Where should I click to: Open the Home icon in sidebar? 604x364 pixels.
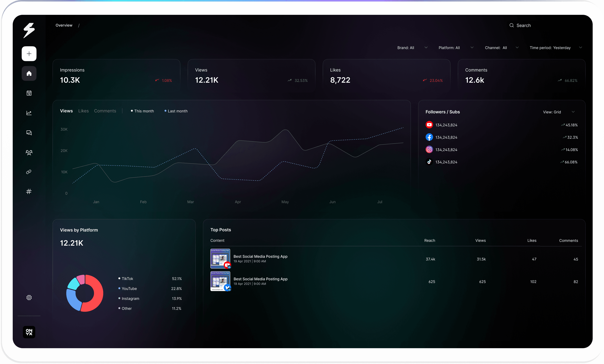pyautogui.click(x=29, y=73)
